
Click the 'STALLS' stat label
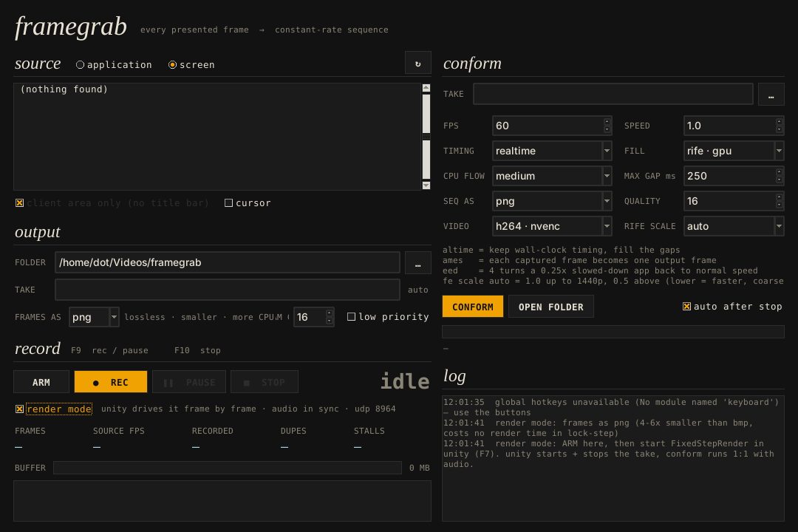click(369, 431)
